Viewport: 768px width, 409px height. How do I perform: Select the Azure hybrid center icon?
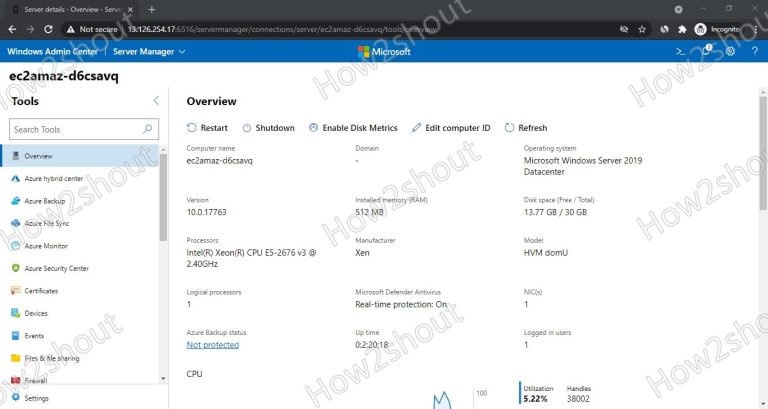(x=16, y=178)
